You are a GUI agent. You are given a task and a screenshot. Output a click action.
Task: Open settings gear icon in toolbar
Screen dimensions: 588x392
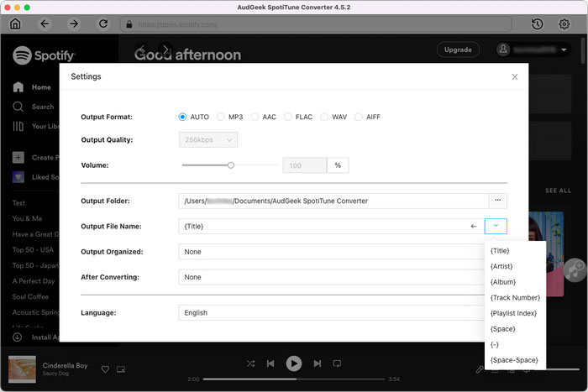pyautogui.click(x=564, y=24)
